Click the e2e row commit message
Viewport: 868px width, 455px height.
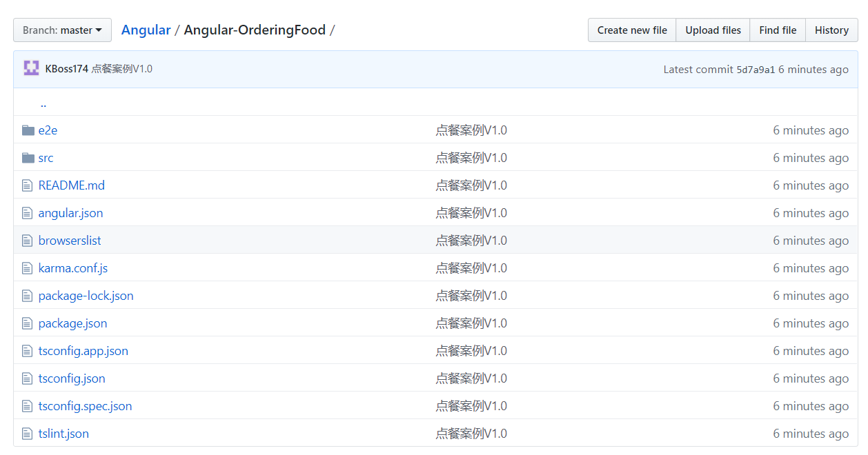coord(471,130)
